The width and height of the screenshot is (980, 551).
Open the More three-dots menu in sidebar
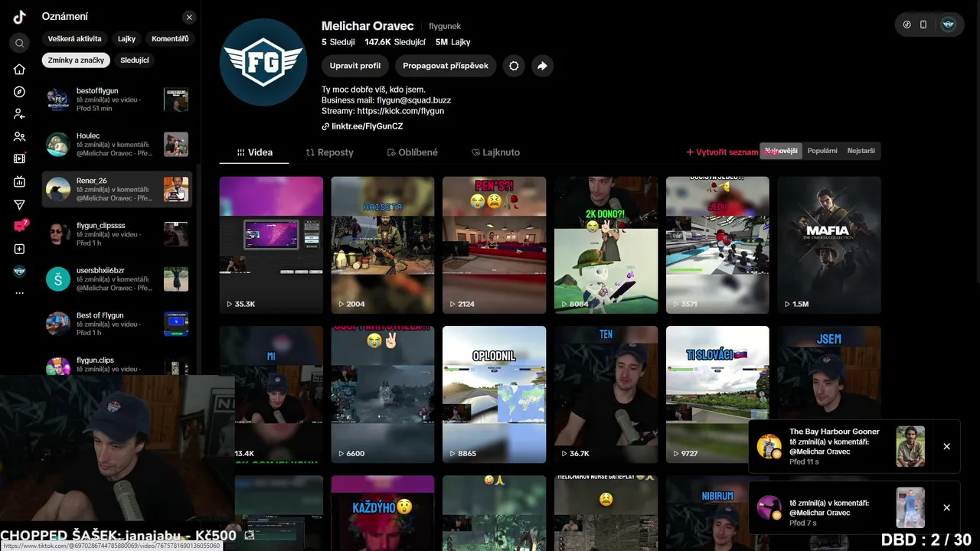click(20, 293)
